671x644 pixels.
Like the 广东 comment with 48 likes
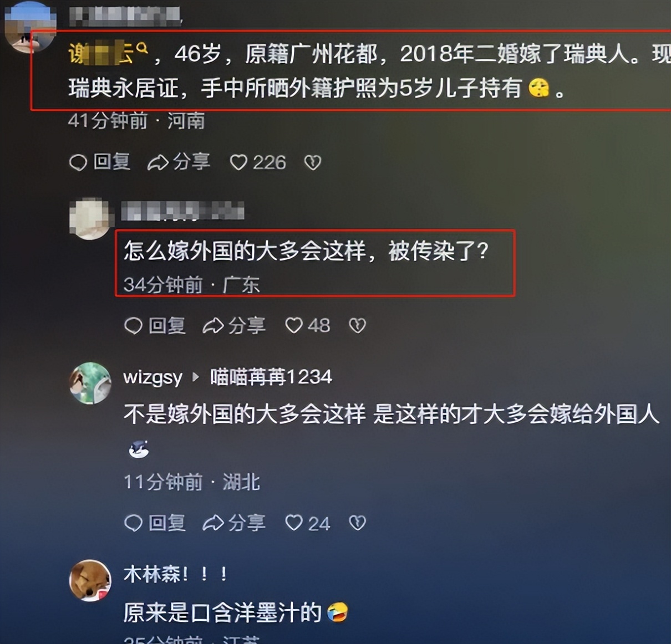coord(307,325)
